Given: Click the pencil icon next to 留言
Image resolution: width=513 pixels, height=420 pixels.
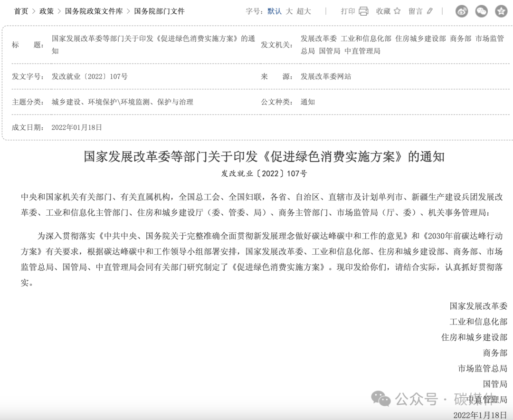Looking at the screenshot, I should coord(429,11).
